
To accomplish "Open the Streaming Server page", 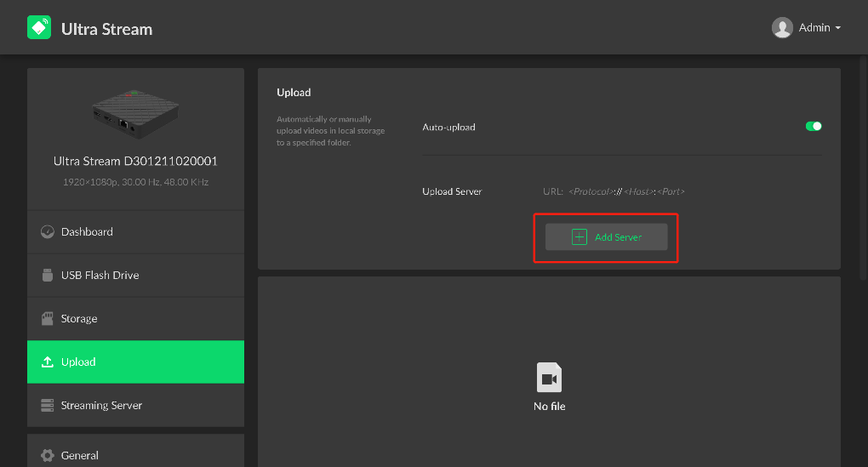I will click(135, 406).
